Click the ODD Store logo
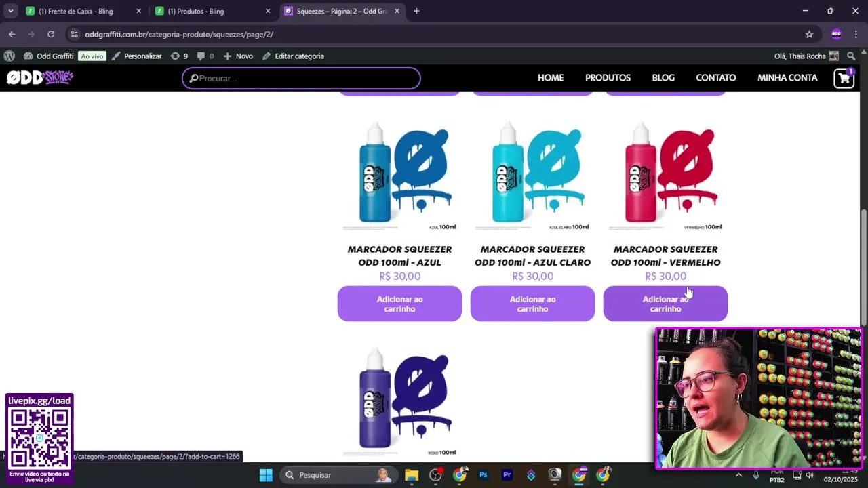This screenshot has height=488, width=868. pyautogui.click(x=40, y=78)
